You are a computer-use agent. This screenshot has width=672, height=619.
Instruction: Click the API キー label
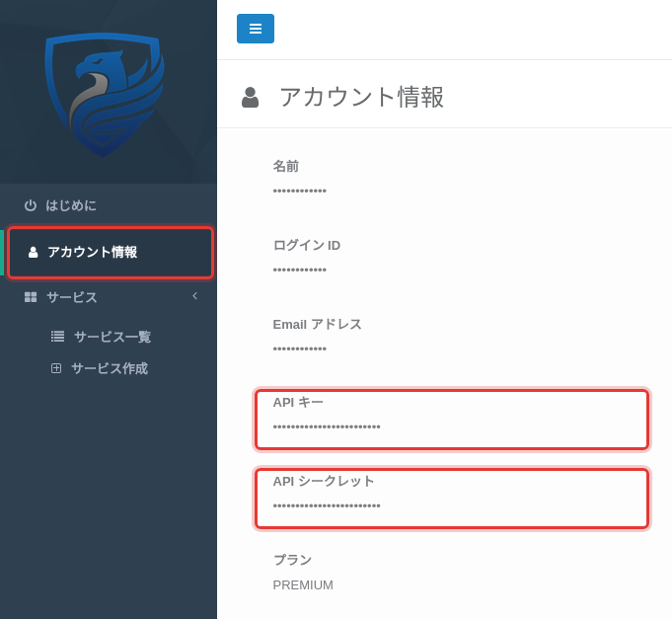(x=298, y=403)
